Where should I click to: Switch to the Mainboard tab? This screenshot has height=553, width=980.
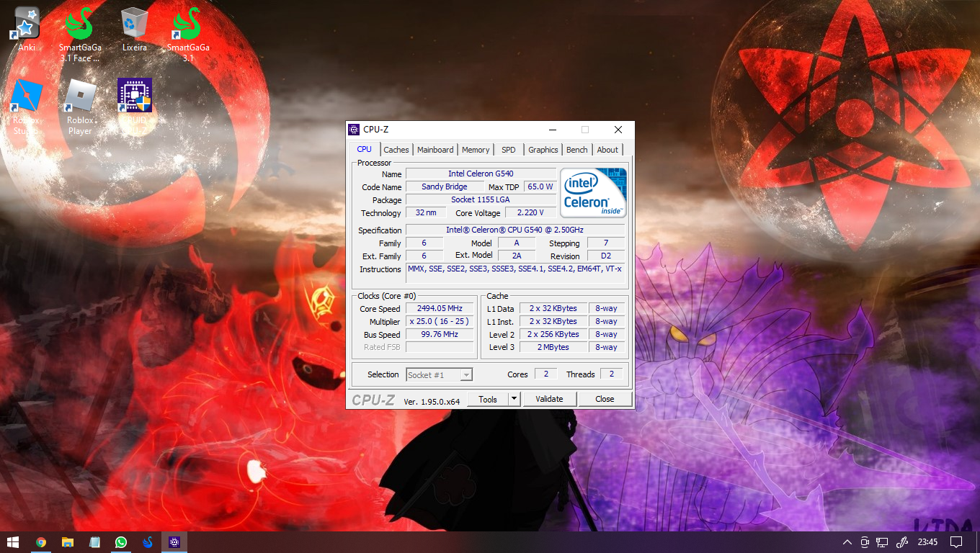pos(435,150)
